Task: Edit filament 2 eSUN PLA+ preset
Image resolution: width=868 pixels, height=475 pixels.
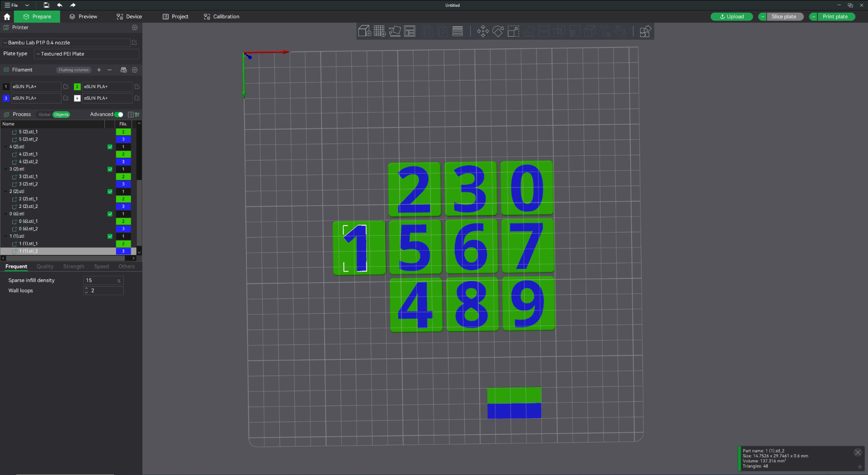Action: coord(137,86)
